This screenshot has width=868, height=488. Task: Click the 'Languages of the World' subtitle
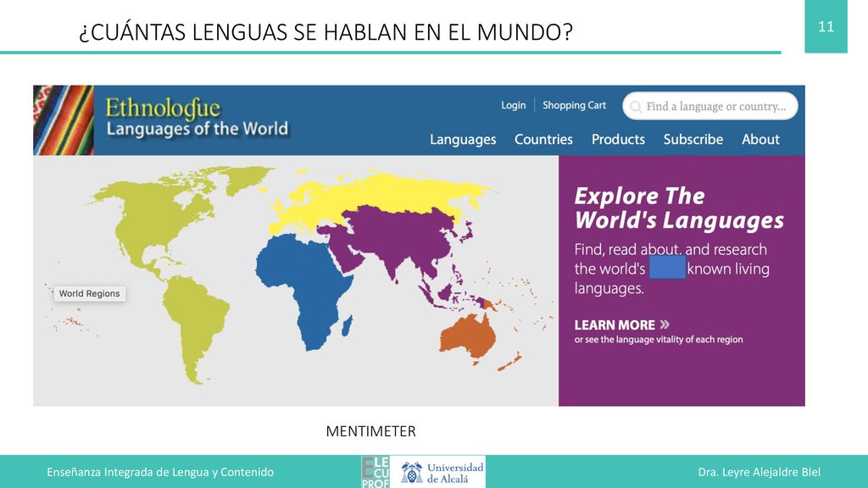coord(197,129)
